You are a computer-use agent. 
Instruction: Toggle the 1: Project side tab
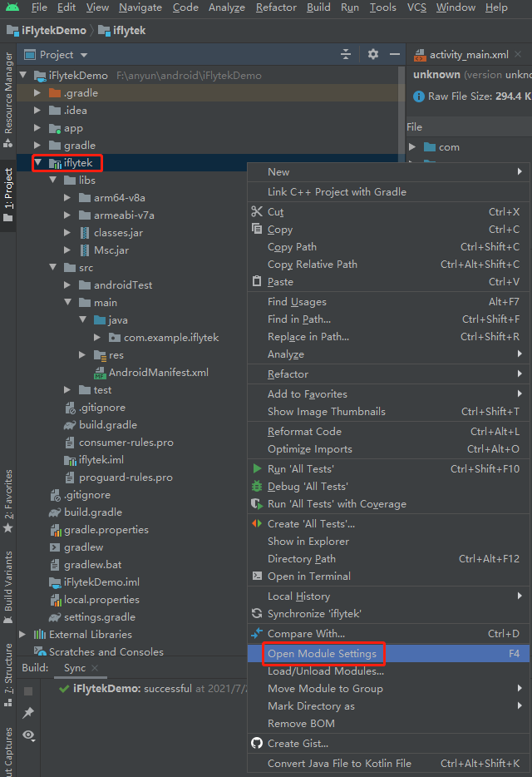pyautogui.click(x=8, y=195)
